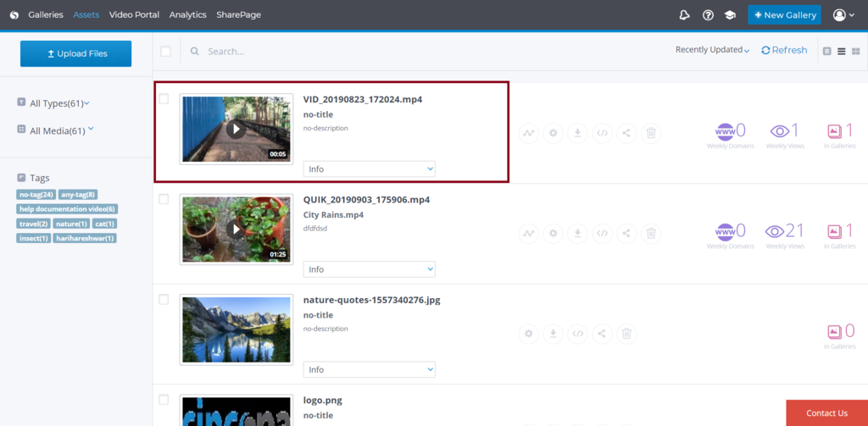The width and height of the screenshot is (868, 426).
Task: Share the QUIK_20190903_175906.mp4 asset
Action: 626,233
